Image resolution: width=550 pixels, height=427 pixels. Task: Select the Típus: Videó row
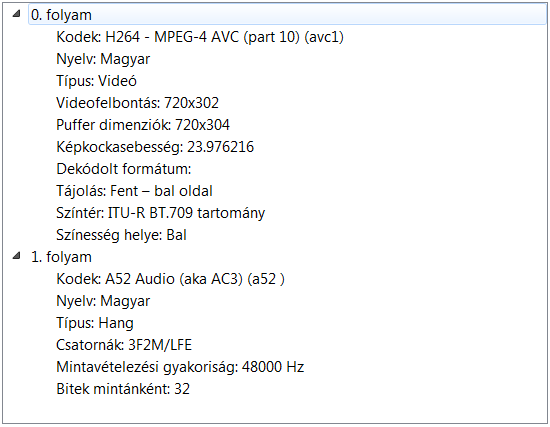(96, 81)
